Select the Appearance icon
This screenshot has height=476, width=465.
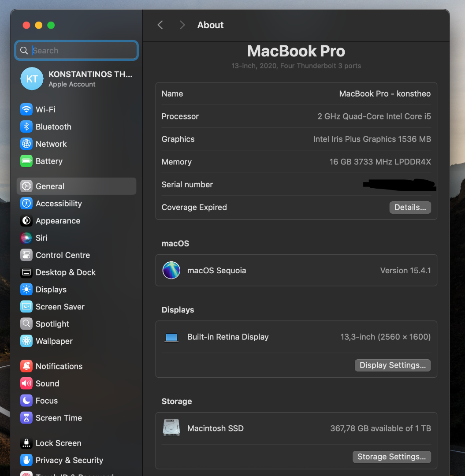26,221
